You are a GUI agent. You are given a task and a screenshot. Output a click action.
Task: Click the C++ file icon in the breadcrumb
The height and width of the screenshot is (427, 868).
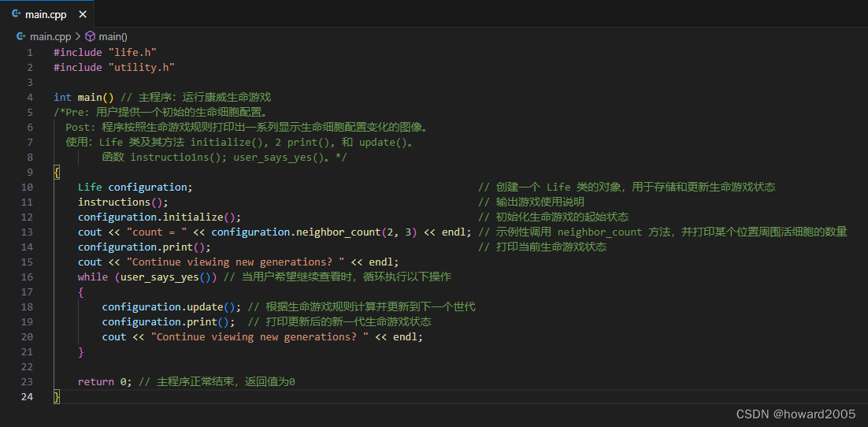pyautogui.click(x=21, y=36)
